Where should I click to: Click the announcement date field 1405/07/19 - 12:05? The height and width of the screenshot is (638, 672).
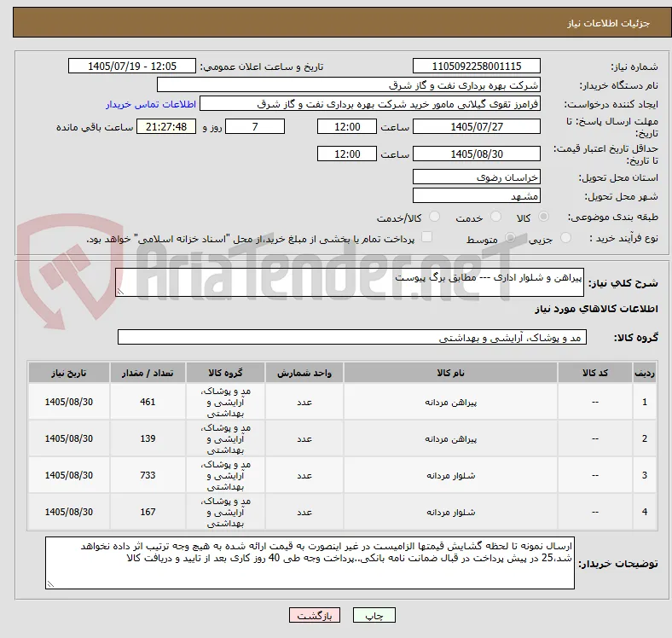[x=132, y=66]
